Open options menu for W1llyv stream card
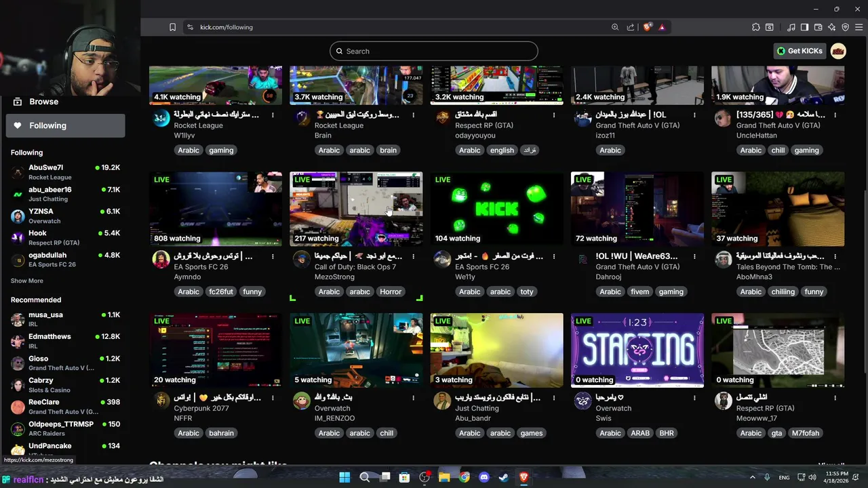Viewport: 868px width, 488px height. pyautogui.click(x=273, y=115)
